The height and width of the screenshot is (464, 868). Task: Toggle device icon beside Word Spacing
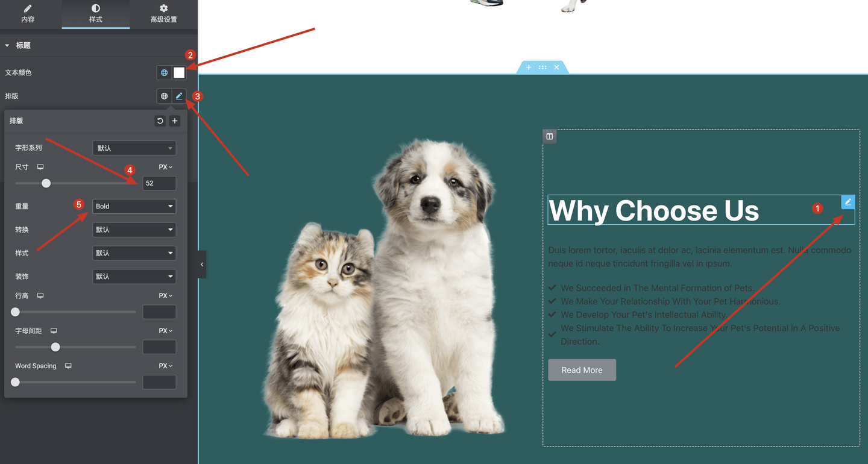tap(68, 366)
